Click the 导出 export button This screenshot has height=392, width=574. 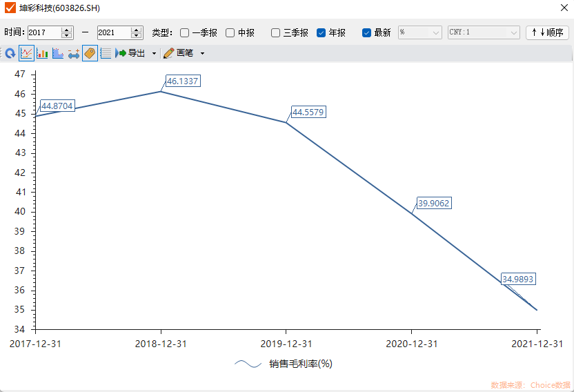pyautogui.click(x=131, y=53)
